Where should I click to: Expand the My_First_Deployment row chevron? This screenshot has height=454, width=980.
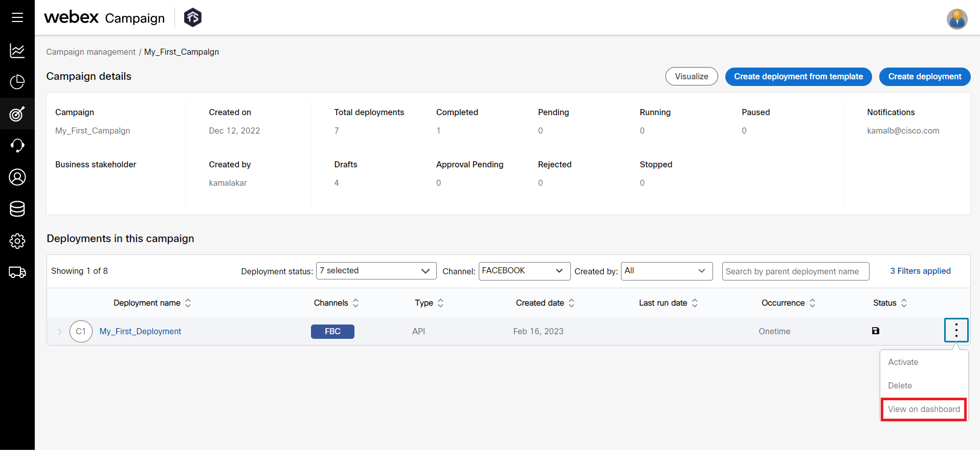[x=59, y=332]
